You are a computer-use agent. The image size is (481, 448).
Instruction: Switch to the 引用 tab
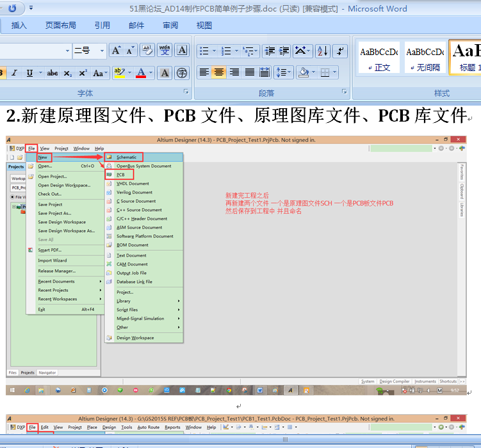(x=102, y=25)
